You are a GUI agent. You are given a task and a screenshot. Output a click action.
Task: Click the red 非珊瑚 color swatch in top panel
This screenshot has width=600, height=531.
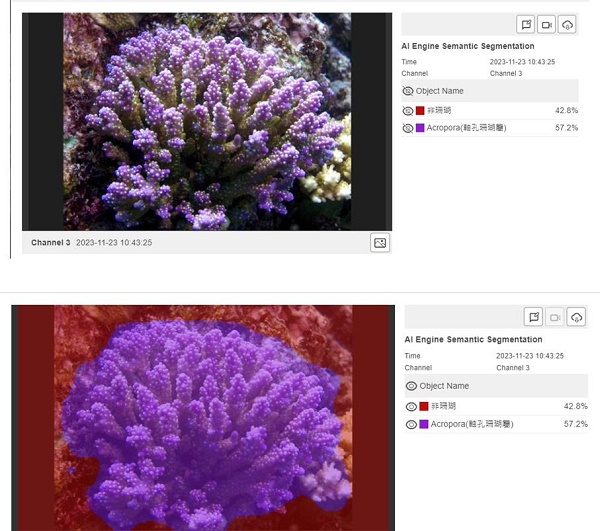421,111
